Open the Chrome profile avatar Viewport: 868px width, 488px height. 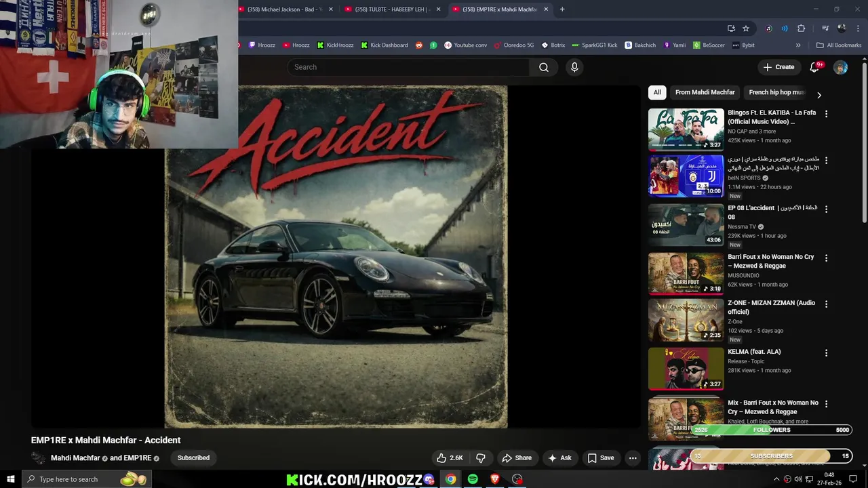[842, 28]
